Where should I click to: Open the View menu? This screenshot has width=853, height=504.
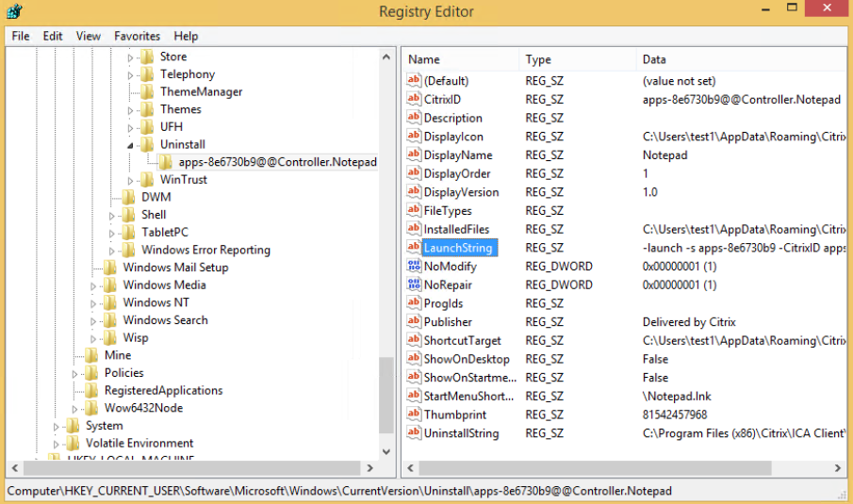click(x=89, y=36)
